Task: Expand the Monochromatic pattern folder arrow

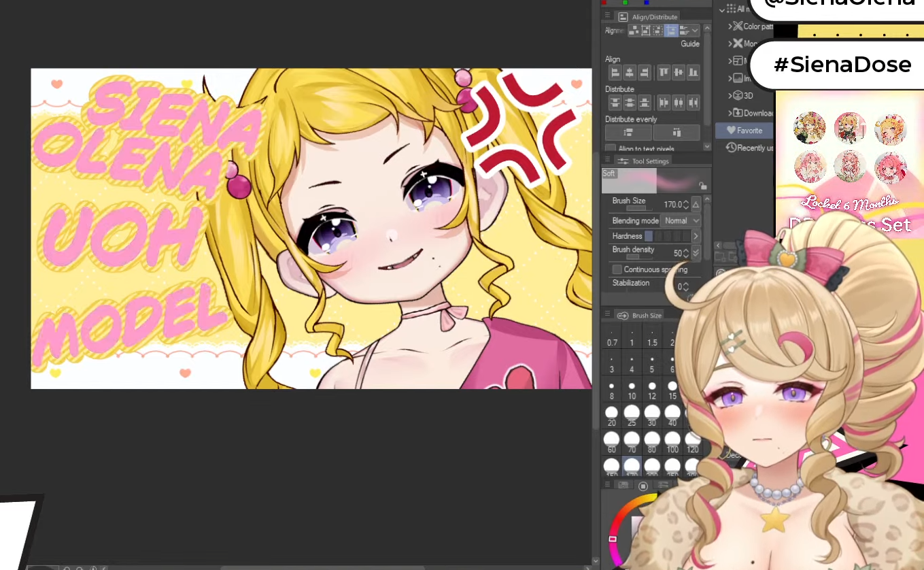Action: point(730,44)
